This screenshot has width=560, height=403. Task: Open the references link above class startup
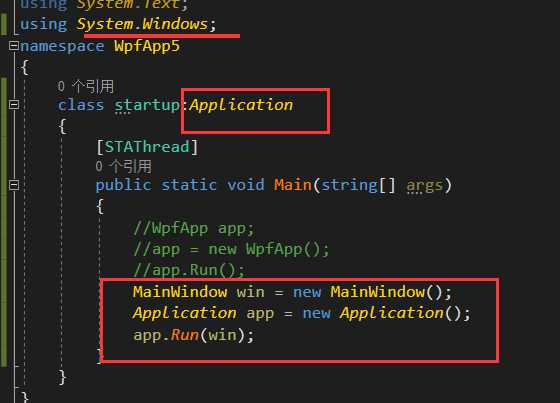86,86
